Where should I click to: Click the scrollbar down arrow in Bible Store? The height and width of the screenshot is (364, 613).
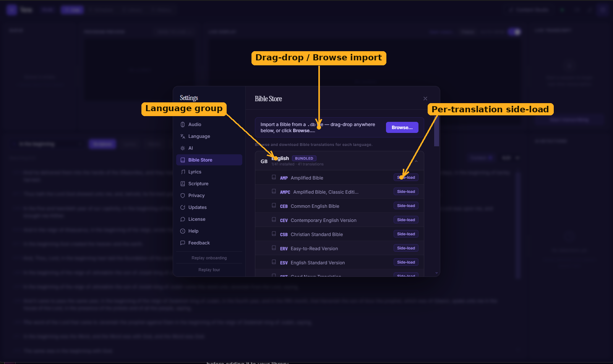coord(436,273)
